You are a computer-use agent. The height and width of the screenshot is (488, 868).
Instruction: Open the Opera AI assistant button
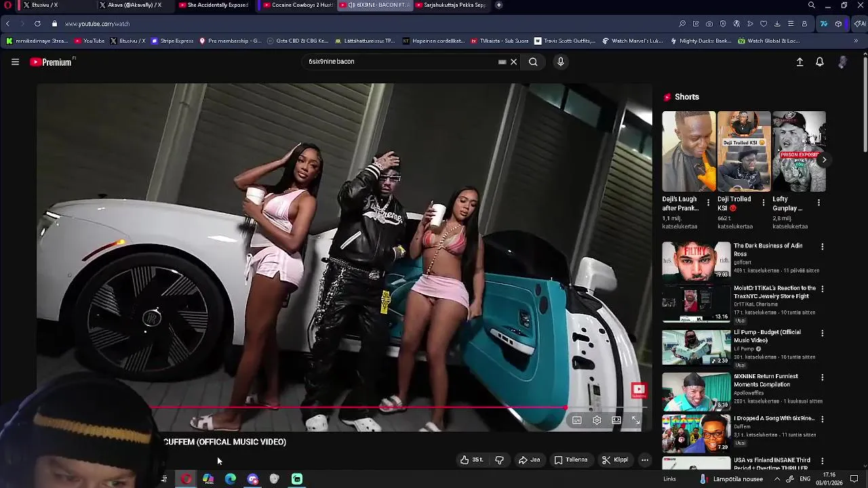(860, 24)
